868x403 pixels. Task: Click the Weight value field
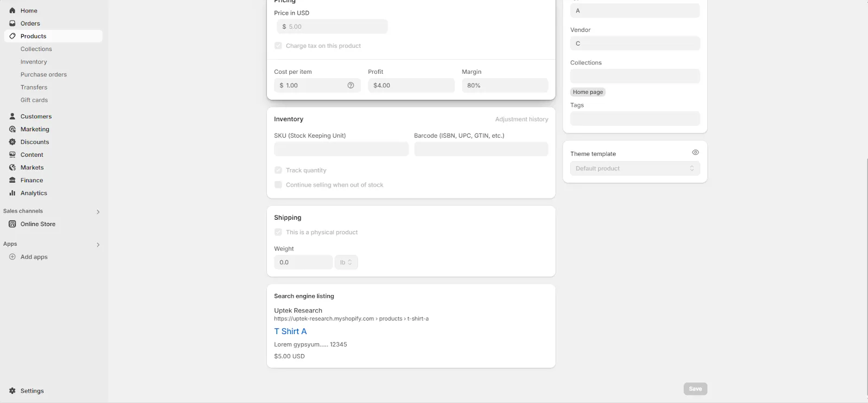coord(303,263)
